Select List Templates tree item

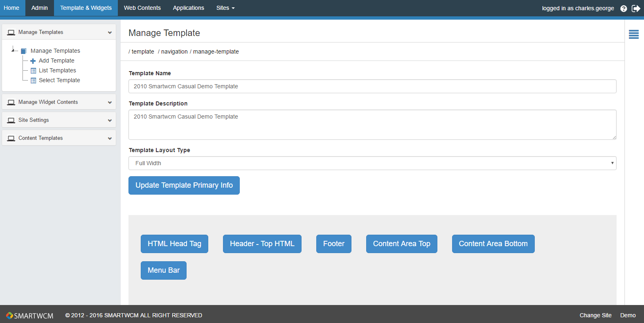(x=57, y=71)
